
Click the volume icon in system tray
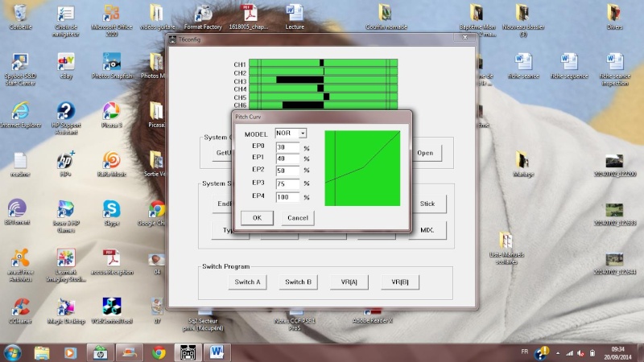(x=580, y=353)
